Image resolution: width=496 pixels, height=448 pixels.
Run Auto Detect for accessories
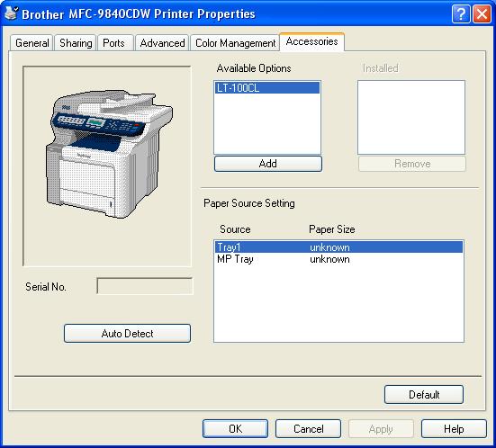tap(127, 333)
